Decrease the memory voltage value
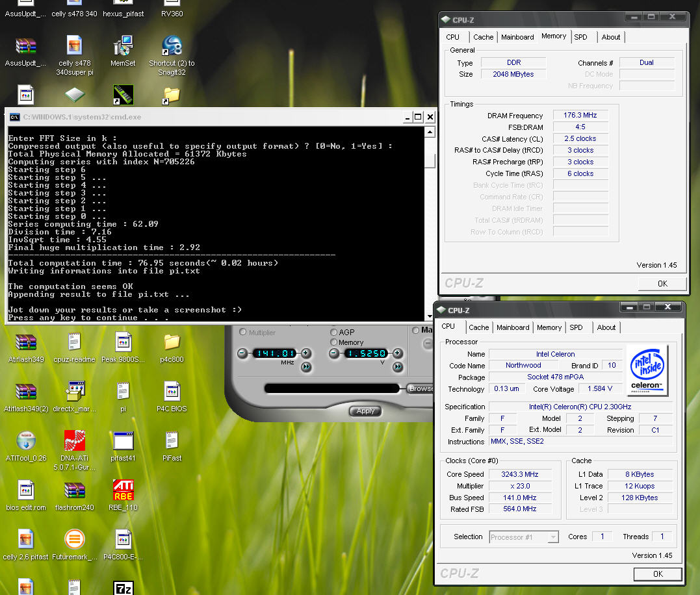 pyautogui.click(x=334, y=353)
